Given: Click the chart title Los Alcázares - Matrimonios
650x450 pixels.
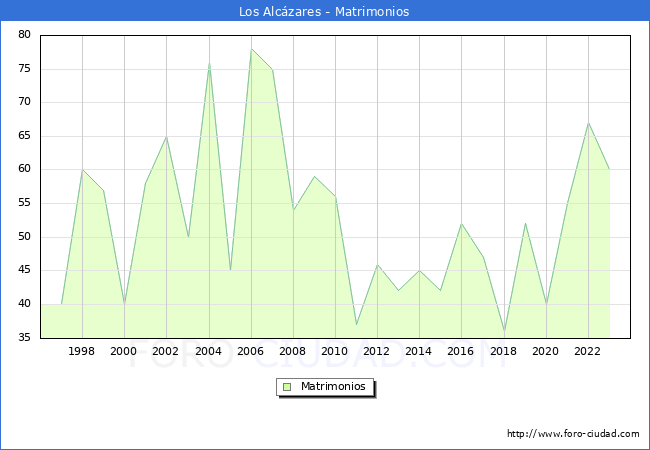Looking at the screenshot, I should [x=324, y=12].
